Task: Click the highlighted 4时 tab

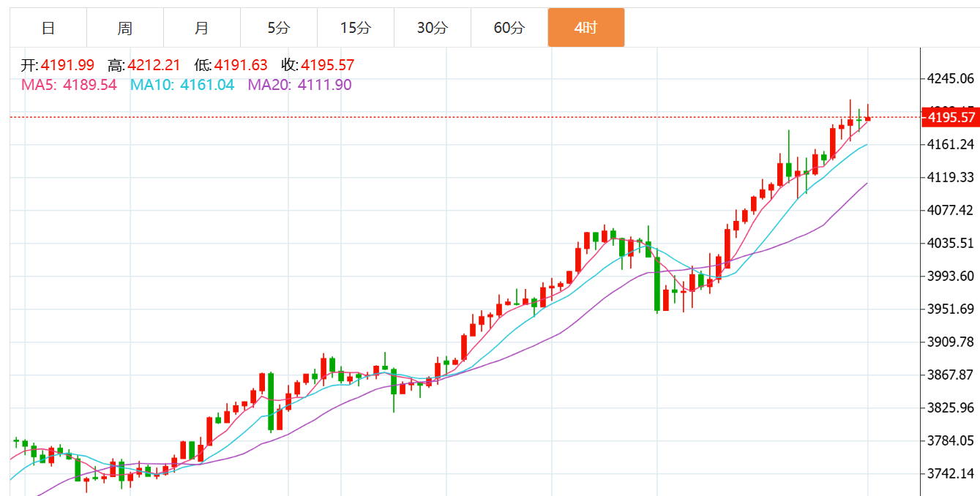Action: pyautogui.click(x=586, y=28)
